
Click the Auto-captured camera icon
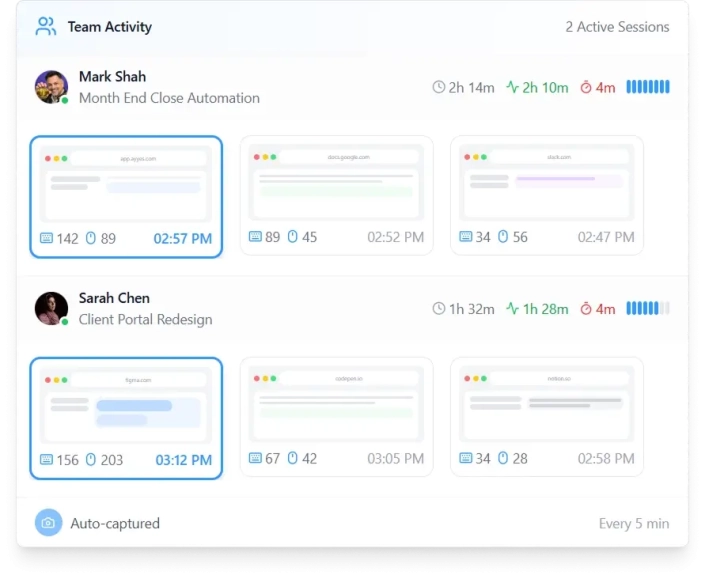click(49, 522)
